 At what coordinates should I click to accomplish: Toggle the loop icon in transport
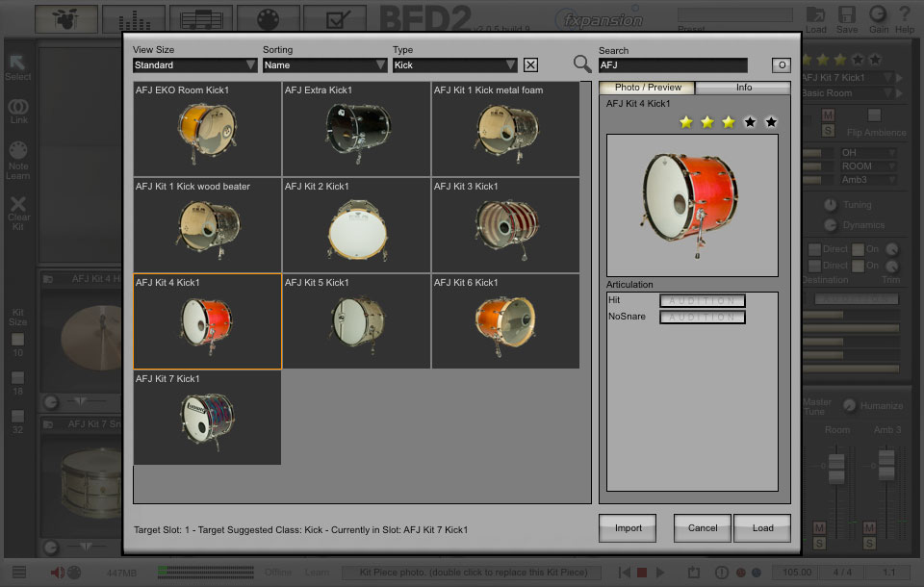pos(694,573)
